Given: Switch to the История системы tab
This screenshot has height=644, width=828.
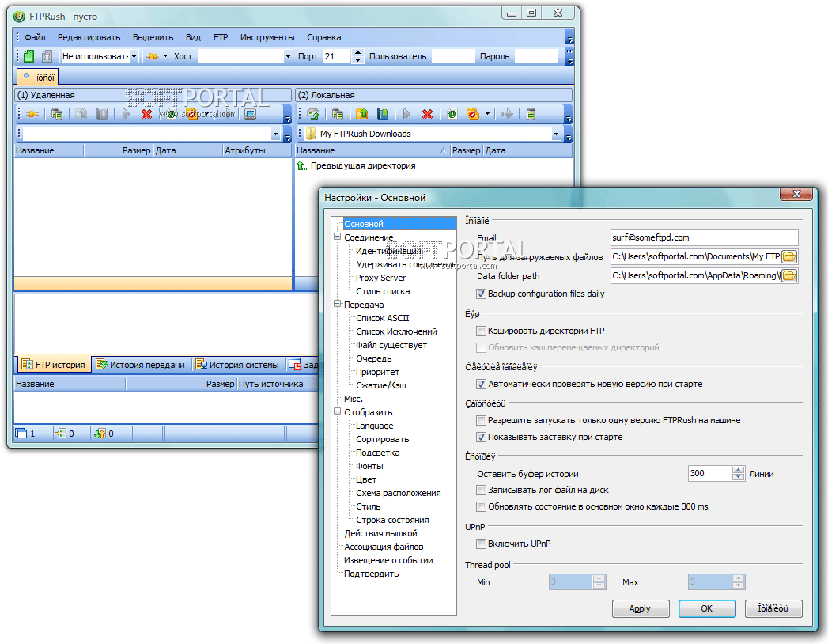Looking at the screenshot, I should tap(237, 365).
